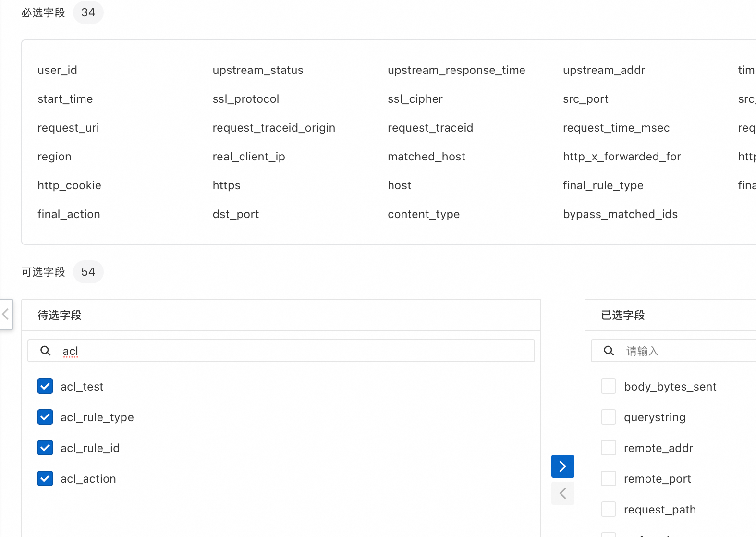The height and width of the screenshot is (537, 756).
Task: Click the left-arrow transfer button
Action: tap(563, 493)
